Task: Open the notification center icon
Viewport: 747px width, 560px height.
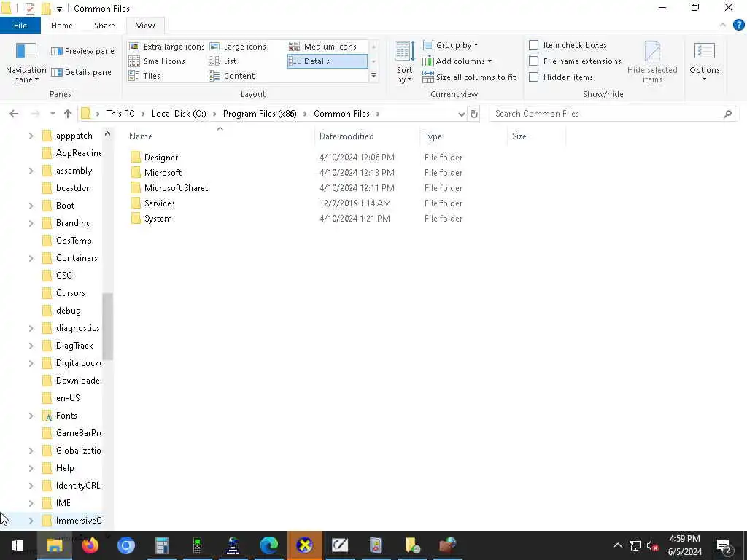Action: [x=724, y=545]
